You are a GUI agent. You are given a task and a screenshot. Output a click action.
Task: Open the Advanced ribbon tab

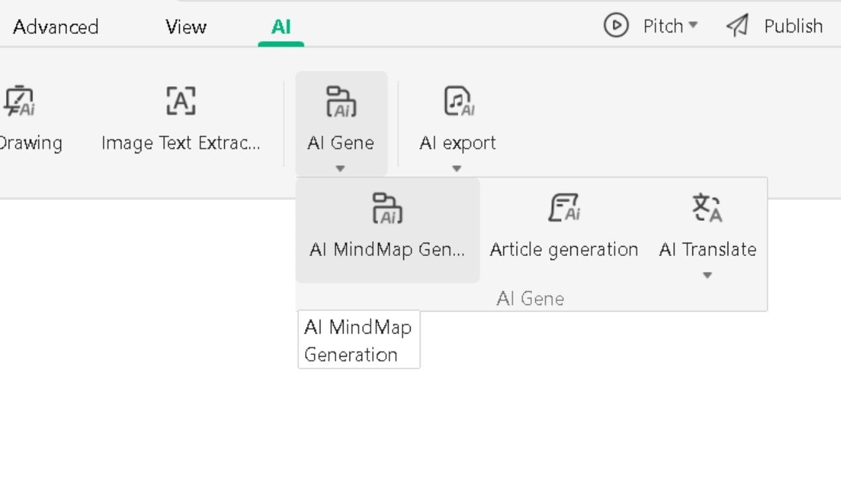pos(56,27)
